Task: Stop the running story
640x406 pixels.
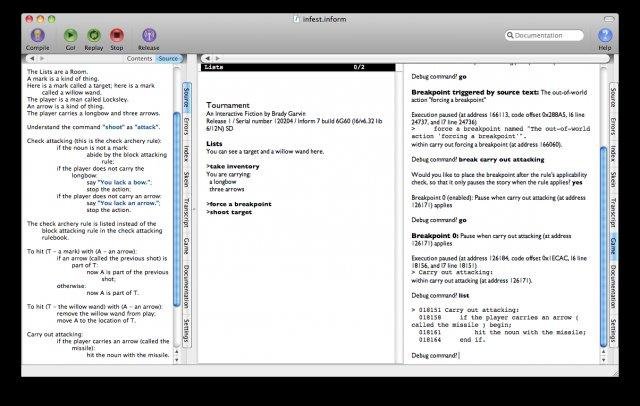Action: [x=117, y=35]
